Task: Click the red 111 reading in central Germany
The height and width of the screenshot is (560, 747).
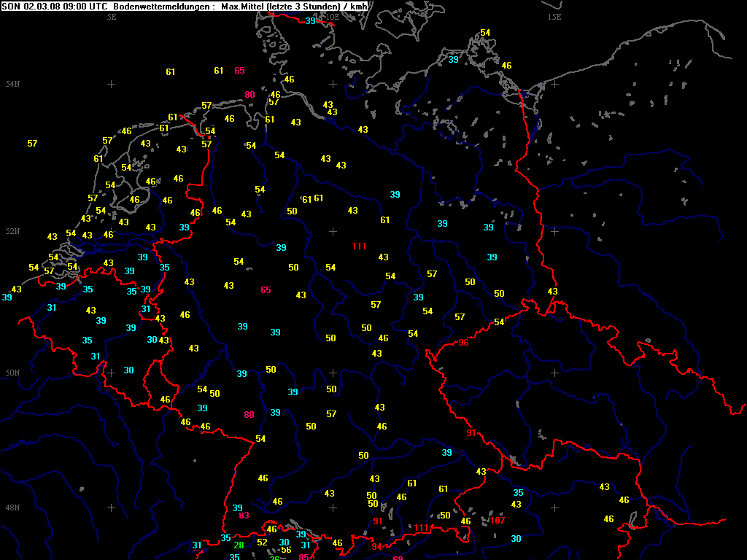Action: (359, 246)
